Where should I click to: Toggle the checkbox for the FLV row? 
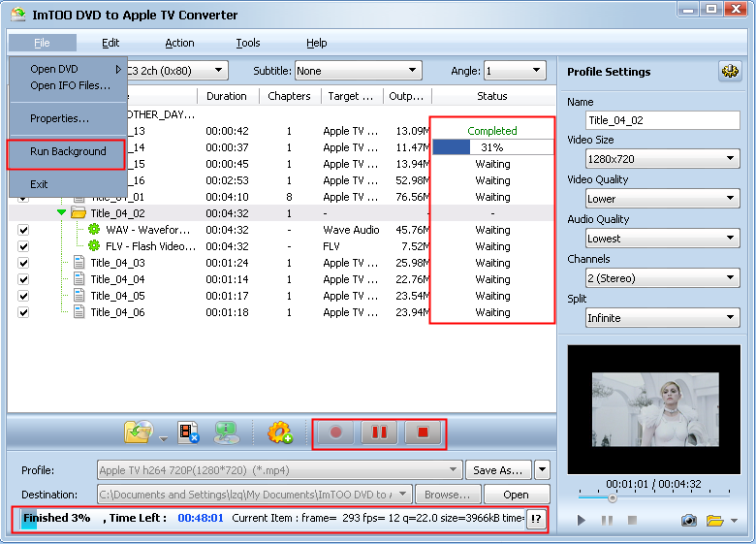point(23,246)
